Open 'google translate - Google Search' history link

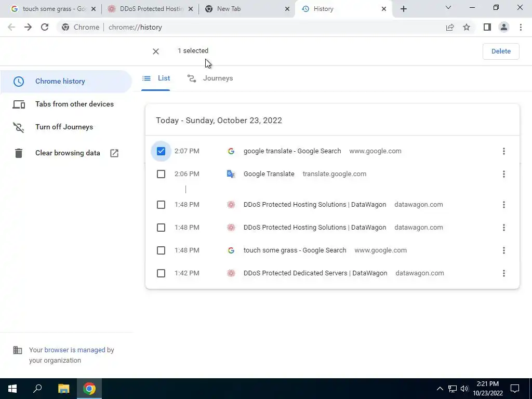[292, 151]
